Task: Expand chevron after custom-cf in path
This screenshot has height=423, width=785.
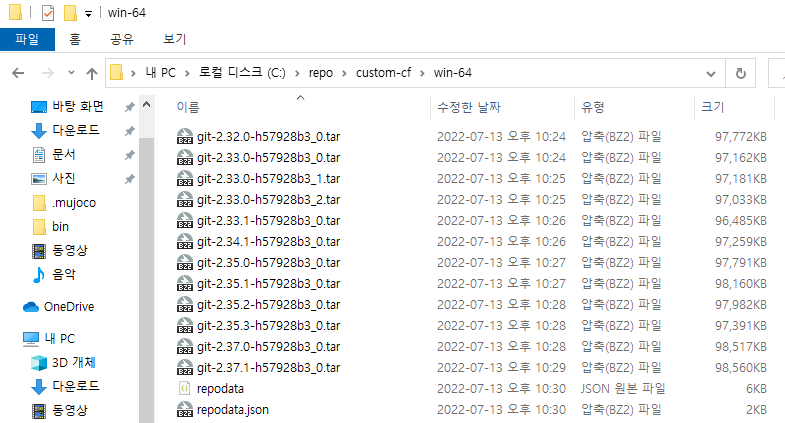Action: 423,73
